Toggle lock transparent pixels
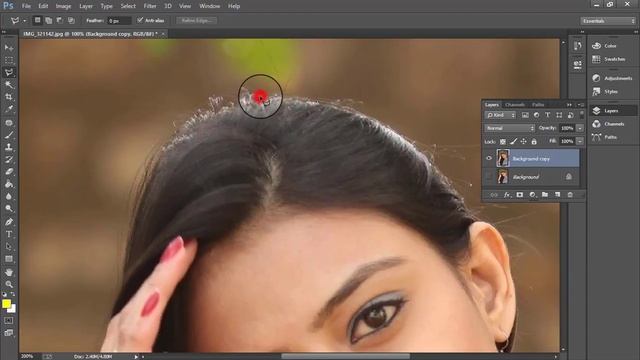 503,141
